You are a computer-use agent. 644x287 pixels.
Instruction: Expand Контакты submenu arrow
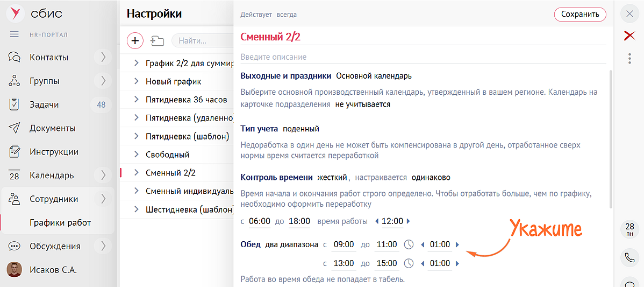[103, 57]
